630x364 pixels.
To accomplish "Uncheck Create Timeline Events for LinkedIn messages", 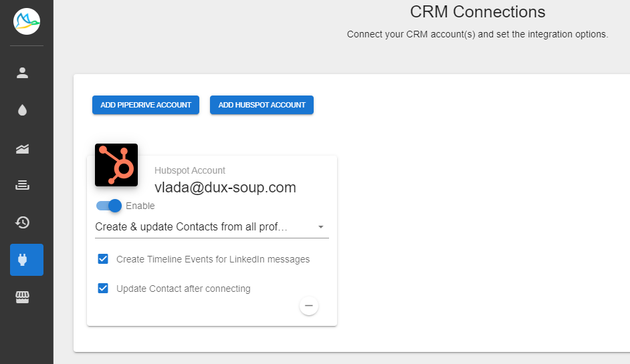I will tap(103, 259).
